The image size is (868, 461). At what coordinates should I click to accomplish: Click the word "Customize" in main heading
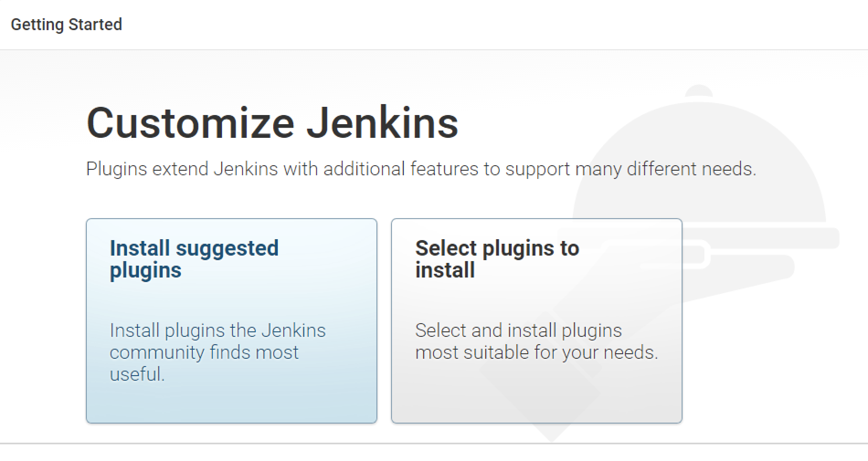[190, 123]
